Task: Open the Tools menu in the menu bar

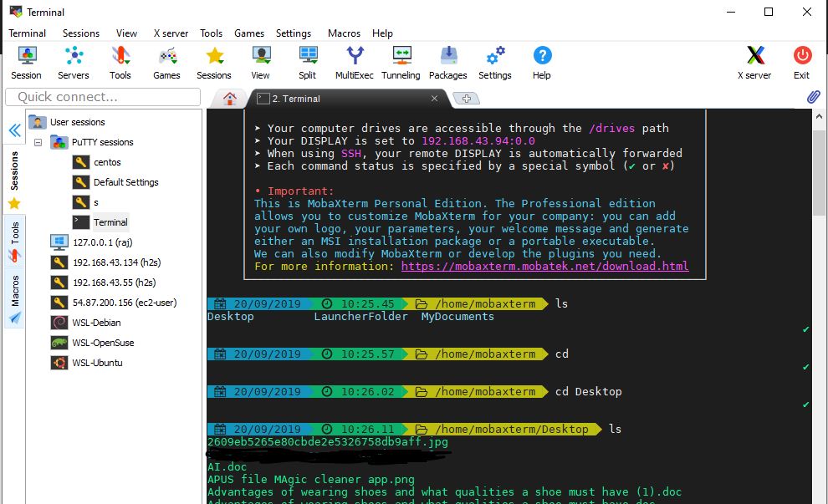Action: coord(211,33)
